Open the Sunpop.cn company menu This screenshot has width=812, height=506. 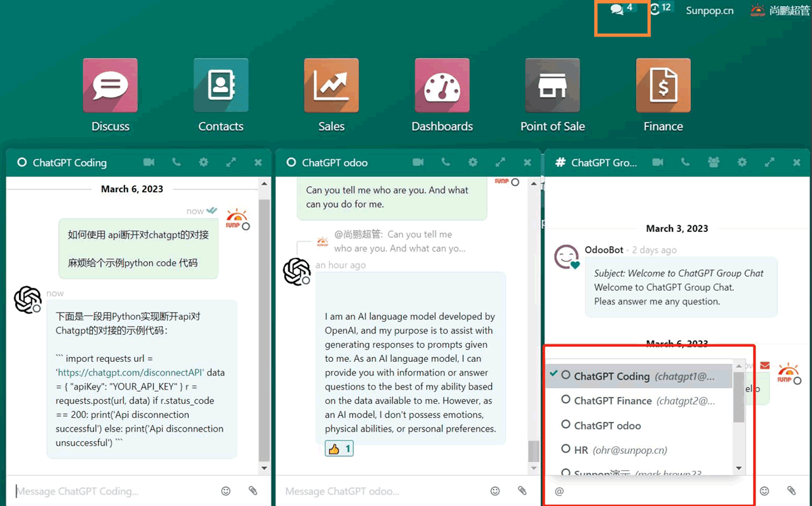coord(709,10)
